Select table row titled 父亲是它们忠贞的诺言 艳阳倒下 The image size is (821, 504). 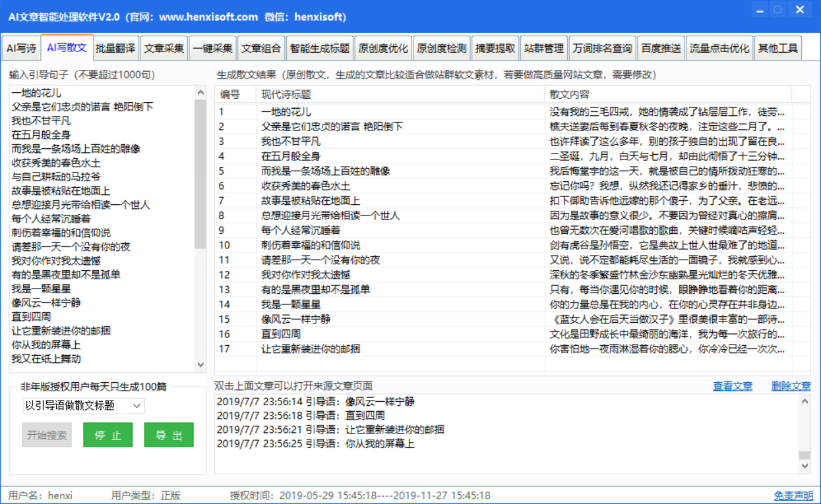[x=513, y=126]
